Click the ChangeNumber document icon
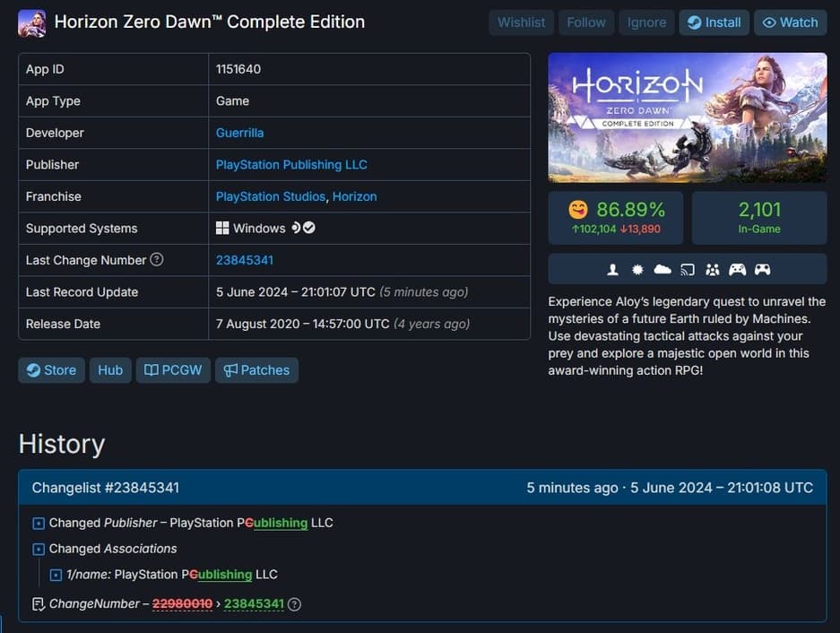This screenshot has height=633, width=840. tap(39, 604)
